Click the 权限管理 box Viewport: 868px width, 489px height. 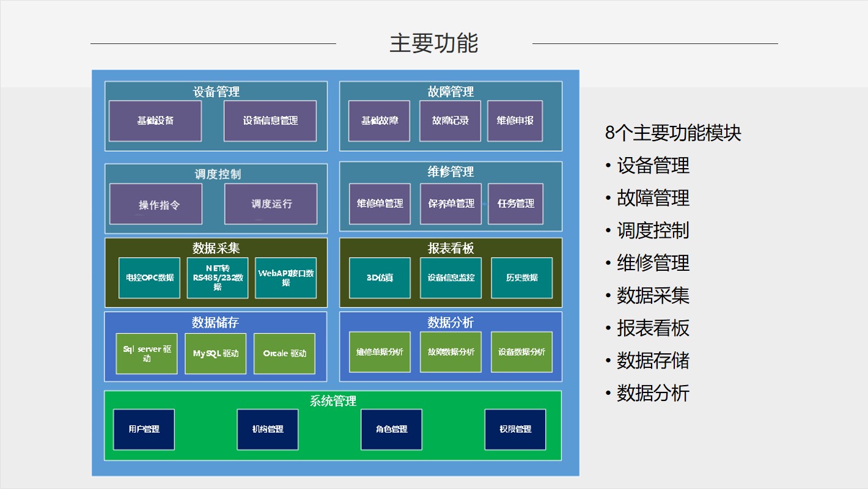pyautogui.click(x=515, y=430)
